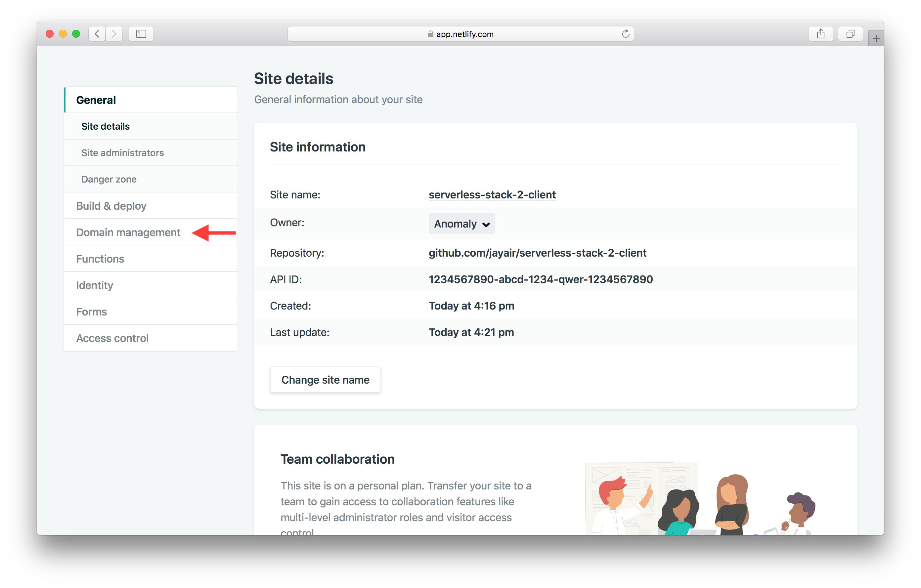921x588 pixels.
Task: Open Build & deploy settings section
Action: (111, 206)
